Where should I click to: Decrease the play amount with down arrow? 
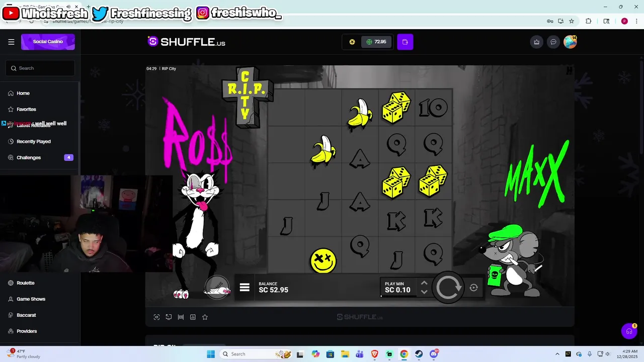pos(424,292)
